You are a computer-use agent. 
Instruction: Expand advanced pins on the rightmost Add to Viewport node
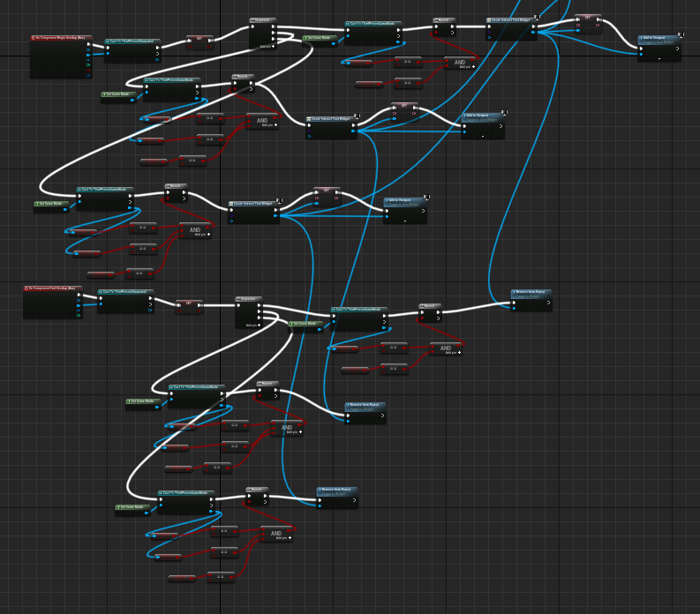[x=659, y=58]
